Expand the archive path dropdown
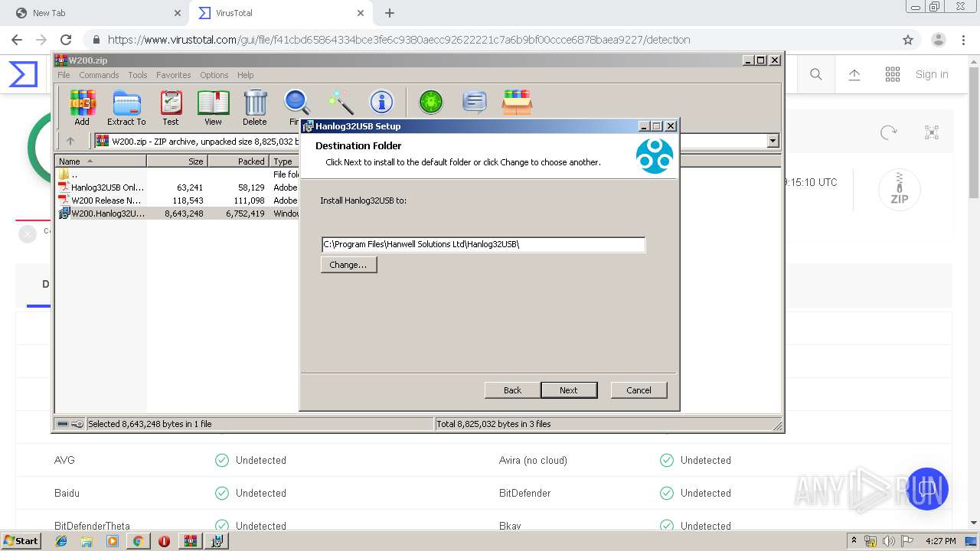The width and height of the screenshot is (980, 551). (x=773, y=141)
